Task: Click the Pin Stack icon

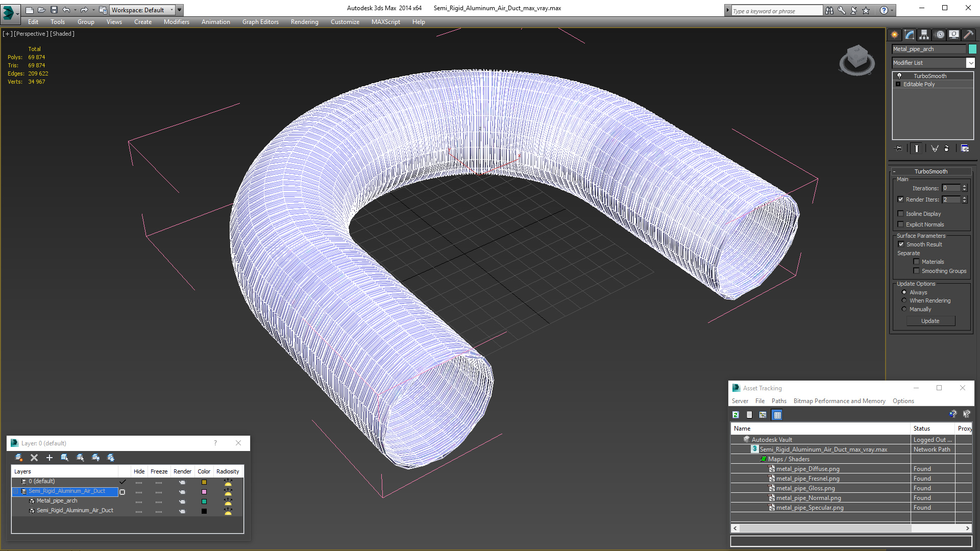Action: (x=899, y=148)
